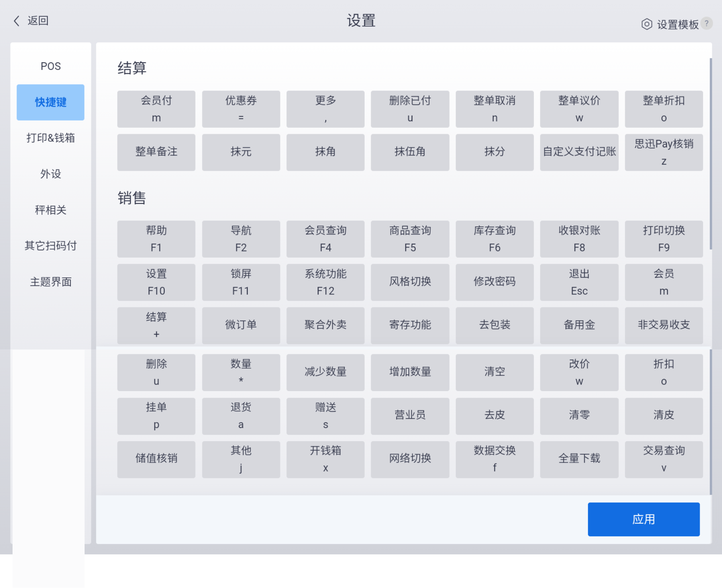Click the 清空 button
The height and width of the screenshot is (588, 722).
coord(495,372)
